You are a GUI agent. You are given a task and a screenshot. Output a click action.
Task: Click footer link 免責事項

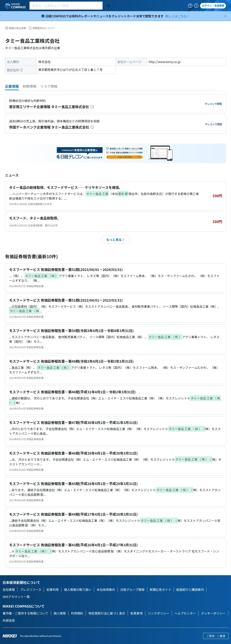coord(136,613)
